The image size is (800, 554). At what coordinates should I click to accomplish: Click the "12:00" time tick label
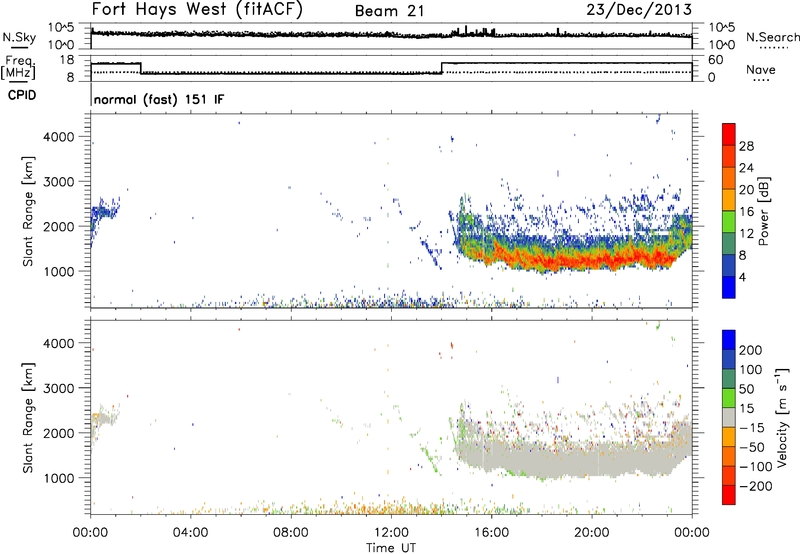click(391, 533)
